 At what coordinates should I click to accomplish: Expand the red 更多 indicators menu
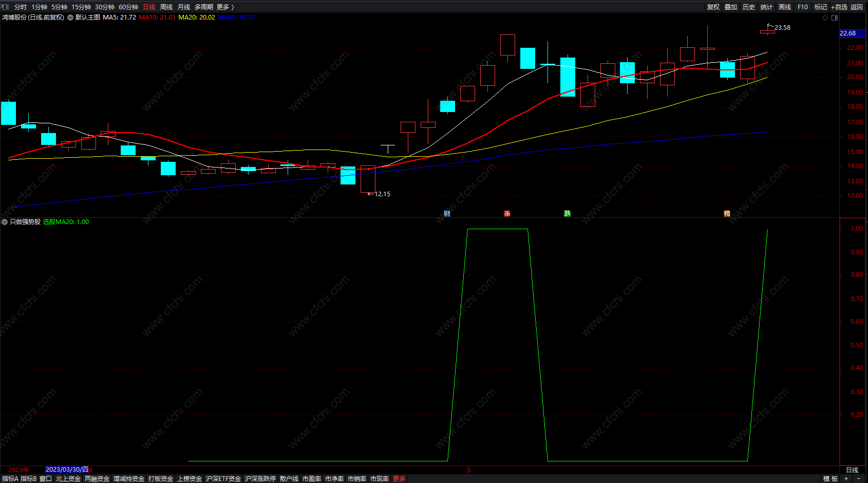point(399,479)
